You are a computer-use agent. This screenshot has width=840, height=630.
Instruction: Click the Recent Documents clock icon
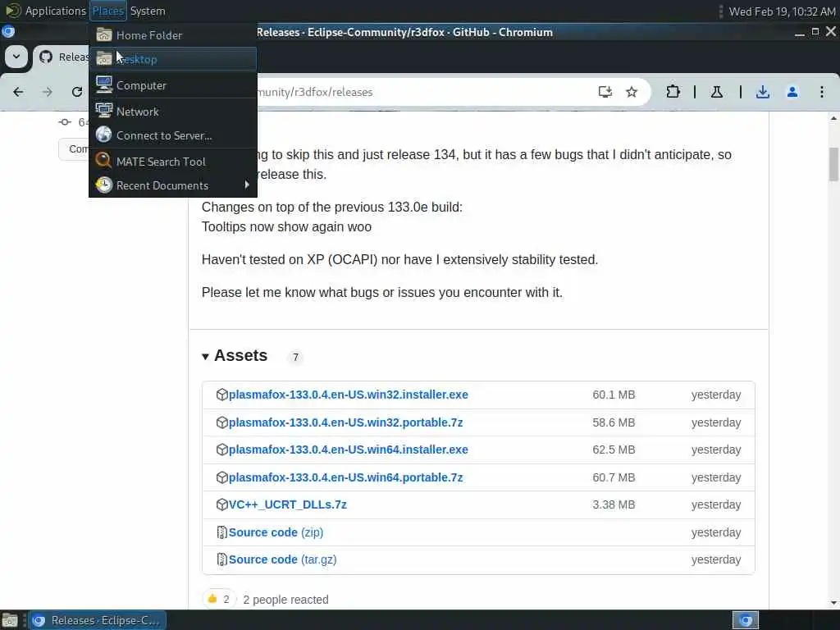click(x=104, y=185)
